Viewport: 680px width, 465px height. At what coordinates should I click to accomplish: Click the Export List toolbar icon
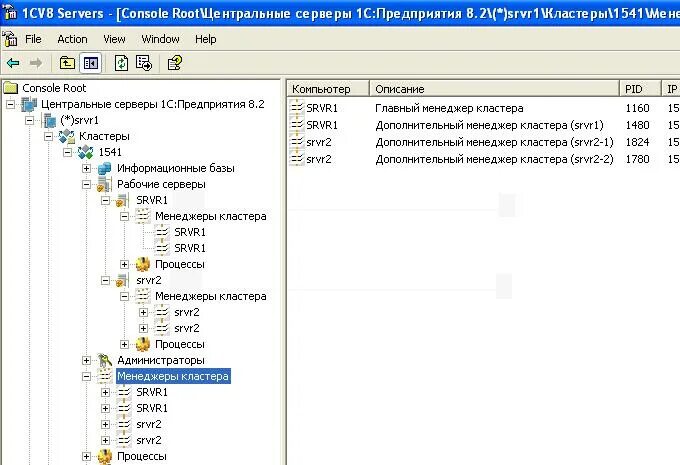144,63
